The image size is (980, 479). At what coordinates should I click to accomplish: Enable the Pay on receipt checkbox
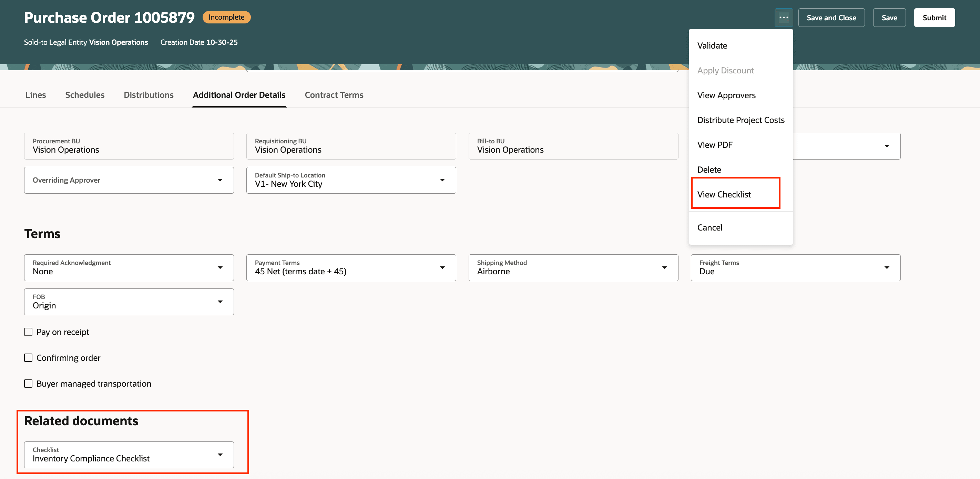[28, 332]
